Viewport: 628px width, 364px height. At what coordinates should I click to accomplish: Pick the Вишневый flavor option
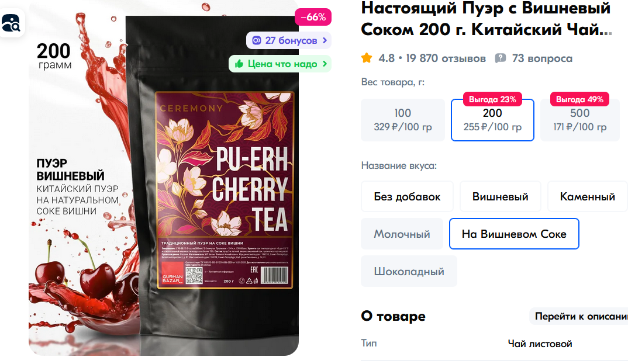(501, 196)
